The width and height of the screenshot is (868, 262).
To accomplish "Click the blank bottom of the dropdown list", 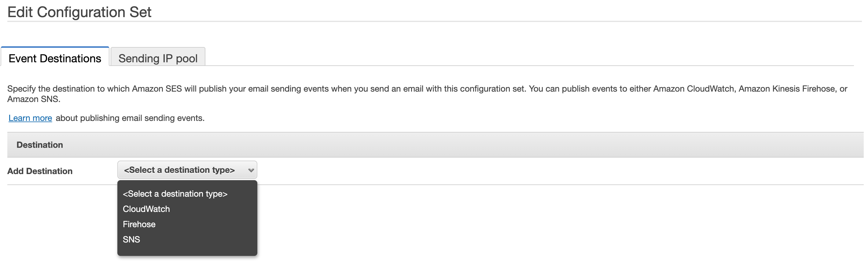I will pos(187,250).
